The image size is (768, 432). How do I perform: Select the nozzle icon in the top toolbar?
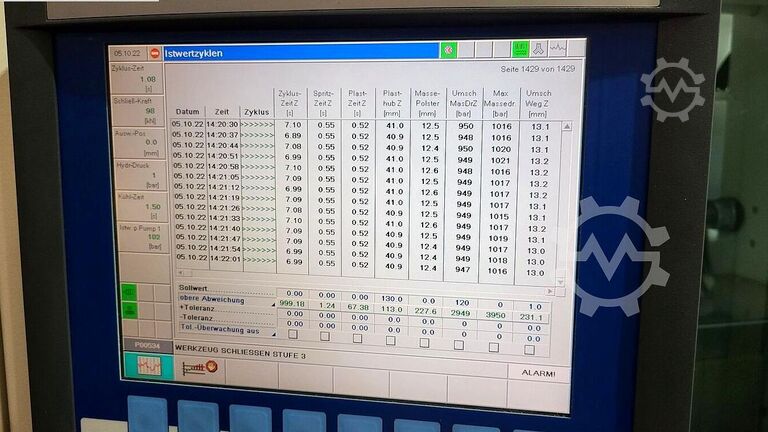(539, 49)
